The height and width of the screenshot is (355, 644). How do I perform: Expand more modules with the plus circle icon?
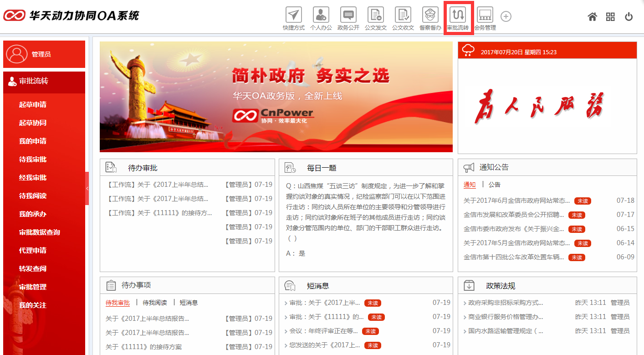(x=506, y=16)
